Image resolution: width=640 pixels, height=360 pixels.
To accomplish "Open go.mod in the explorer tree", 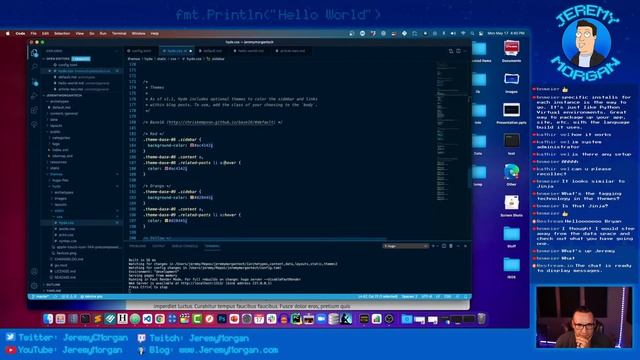I will (x=61, y=265).
